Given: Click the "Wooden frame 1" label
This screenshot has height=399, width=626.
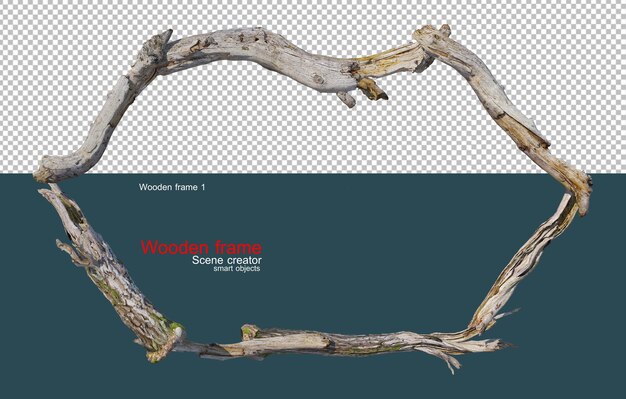Looking at the screenshot, I should [x=172, y=187].
